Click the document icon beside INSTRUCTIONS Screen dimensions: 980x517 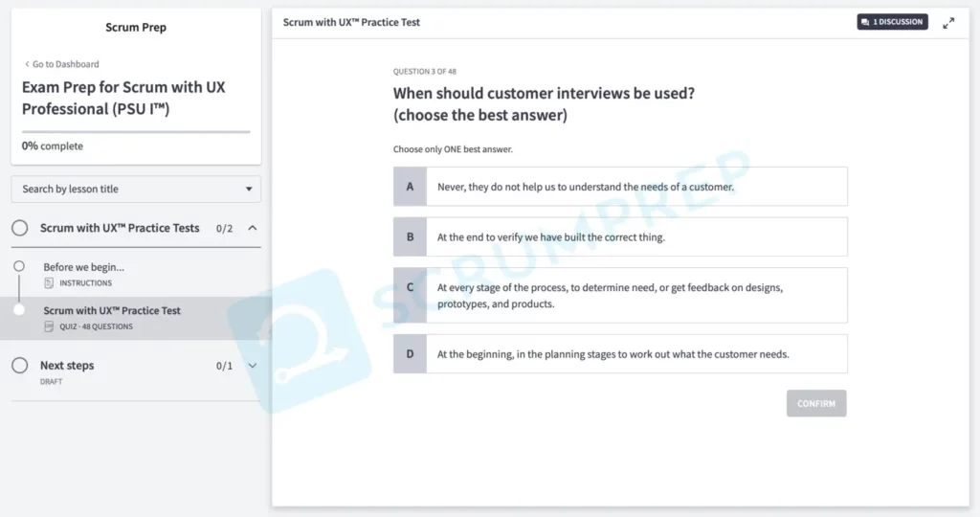click(x=49, y=283)
